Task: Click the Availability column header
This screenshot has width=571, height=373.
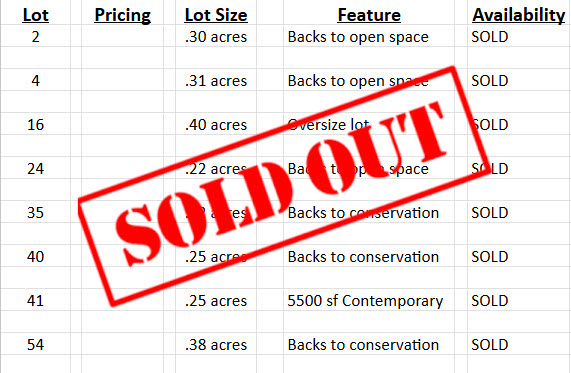Action: tap(519, 15)
